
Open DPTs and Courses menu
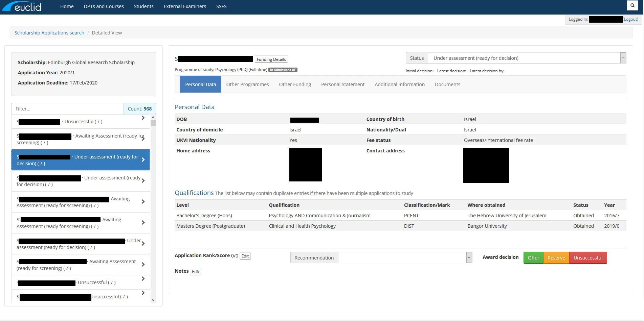[104, 6]
